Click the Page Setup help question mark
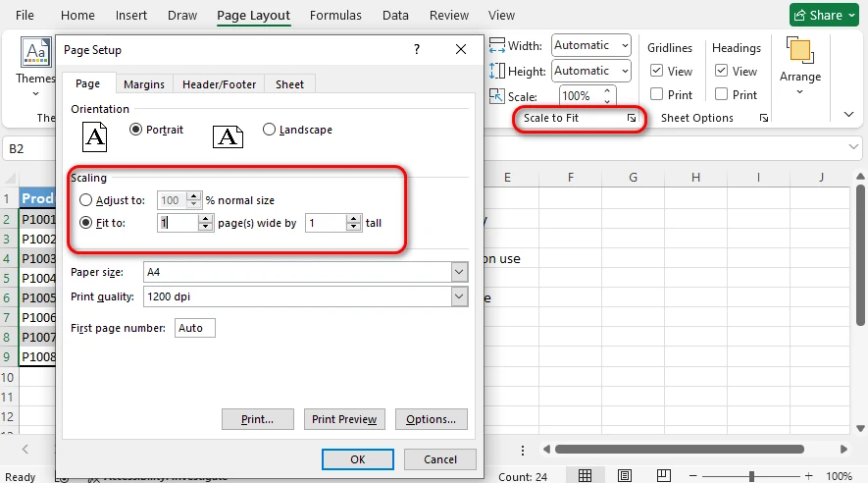868x483 pixels. 417,49
